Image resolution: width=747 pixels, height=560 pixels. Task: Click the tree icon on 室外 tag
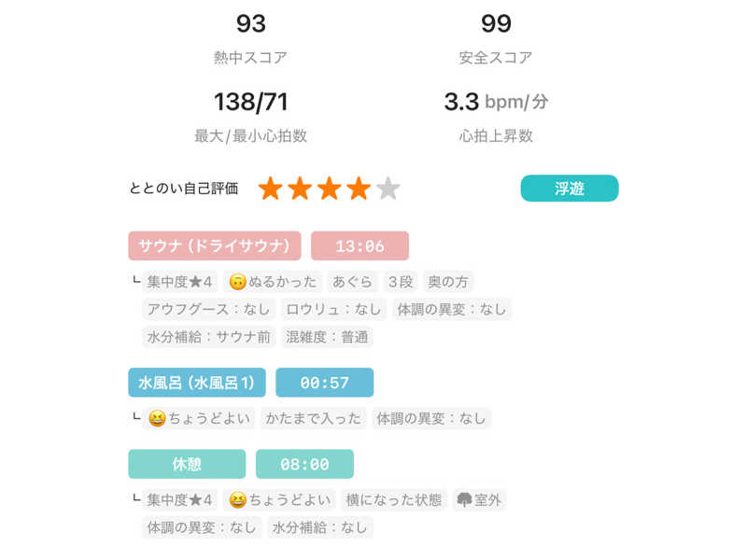point(463,500)
